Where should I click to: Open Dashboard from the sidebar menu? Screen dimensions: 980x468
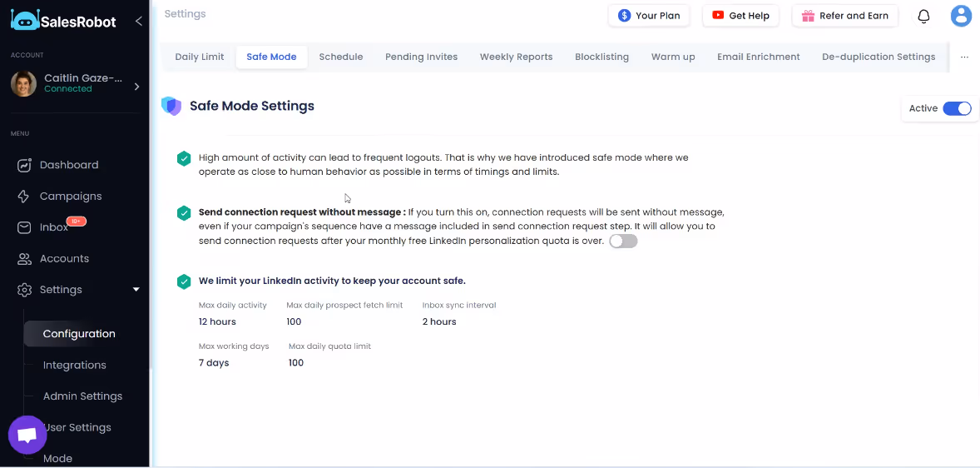coord(69,165)
